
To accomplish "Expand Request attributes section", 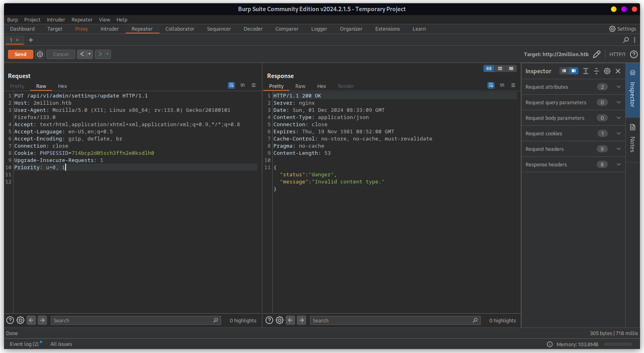I will 573,87.
